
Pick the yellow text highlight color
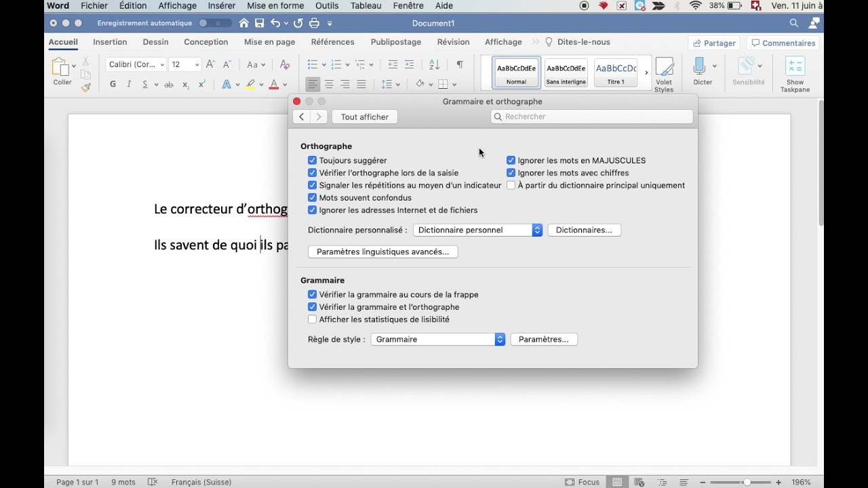251,85
